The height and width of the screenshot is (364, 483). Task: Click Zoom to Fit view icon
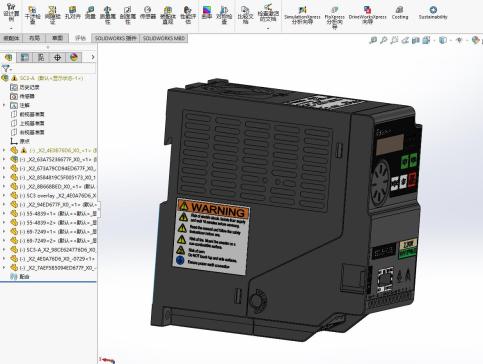373,40
